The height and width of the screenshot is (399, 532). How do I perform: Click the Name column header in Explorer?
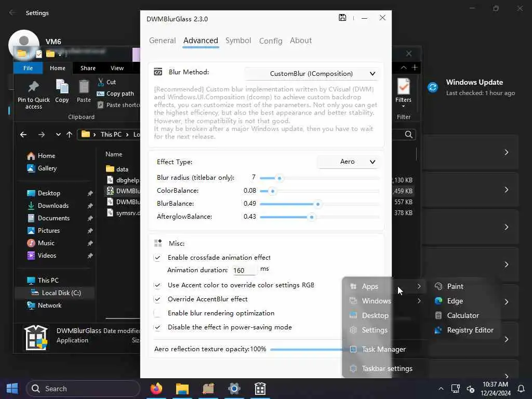tap(114, 154)
